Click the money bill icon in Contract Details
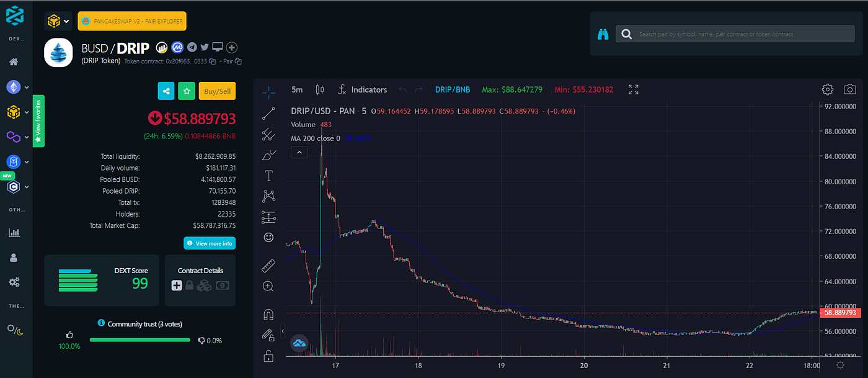 point(222,286)
